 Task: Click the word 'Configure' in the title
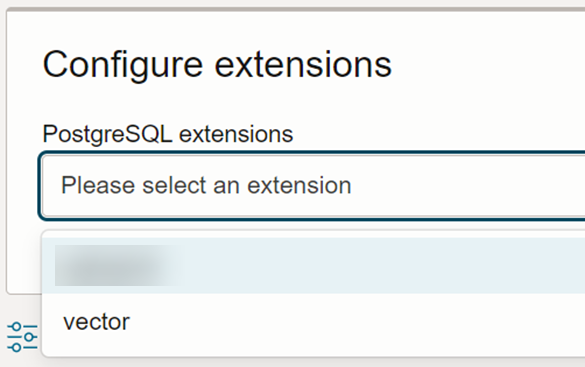[x=123, y=66]
